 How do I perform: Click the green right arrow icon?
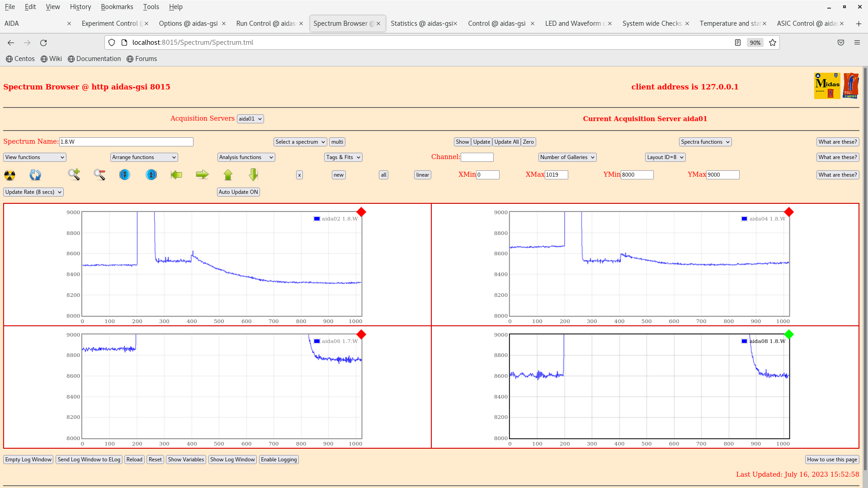coord(202,174)
